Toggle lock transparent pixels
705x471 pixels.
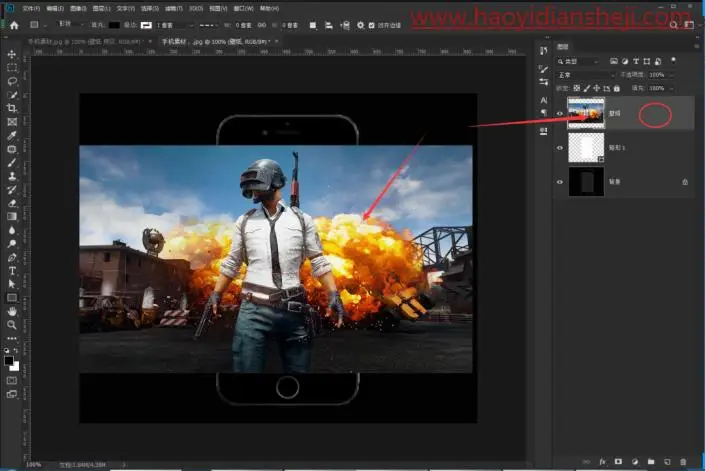pos(576,88)
